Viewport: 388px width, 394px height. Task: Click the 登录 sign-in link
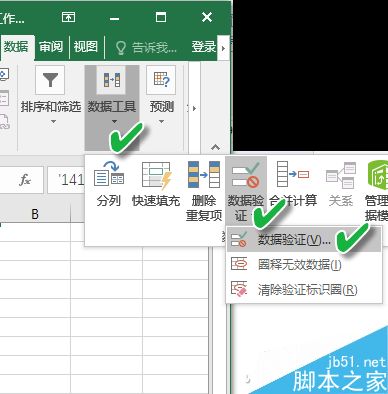tap(204, 47)
